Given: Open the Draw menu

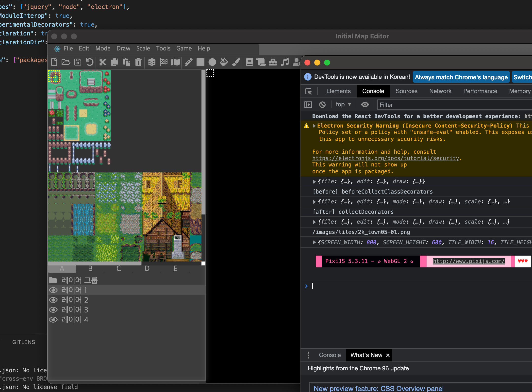Looking at the screenshot, I should (123, 48).
